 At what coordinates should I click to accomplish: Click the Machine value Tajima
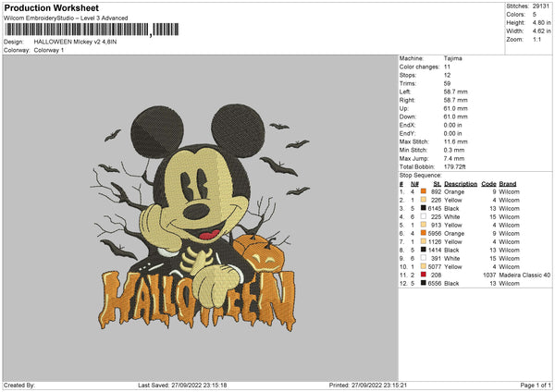coord(452,58)
